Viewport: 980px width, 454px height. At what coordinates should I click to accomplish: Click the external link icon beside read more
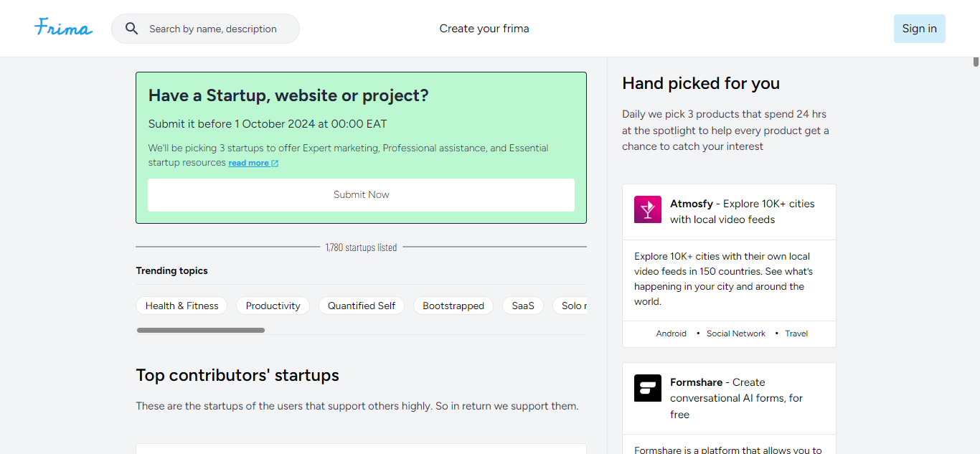[x=275, y=164]
